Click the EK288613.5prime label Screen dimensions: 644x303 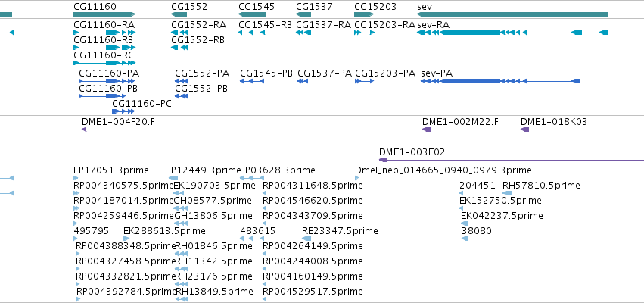tap(164, 231)
